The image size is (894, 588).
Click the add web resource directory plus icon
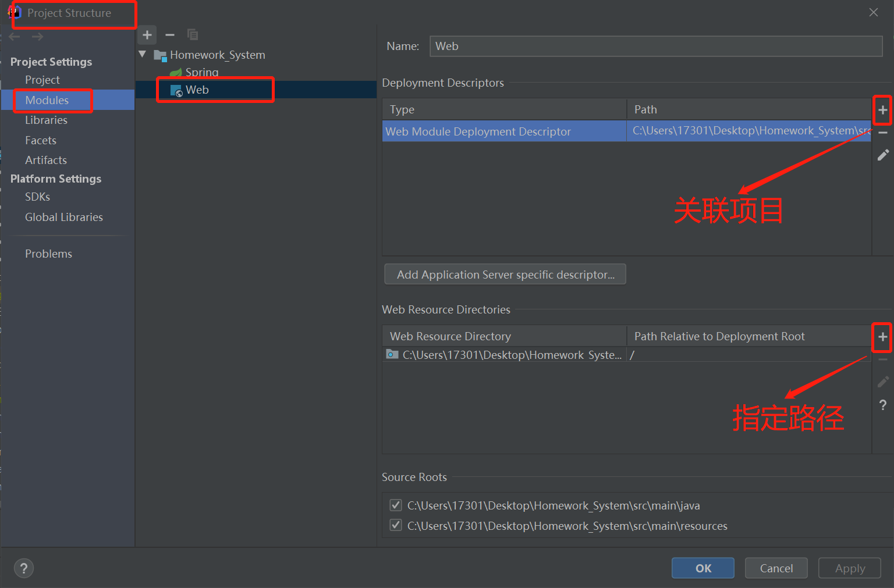coord(882,337)
